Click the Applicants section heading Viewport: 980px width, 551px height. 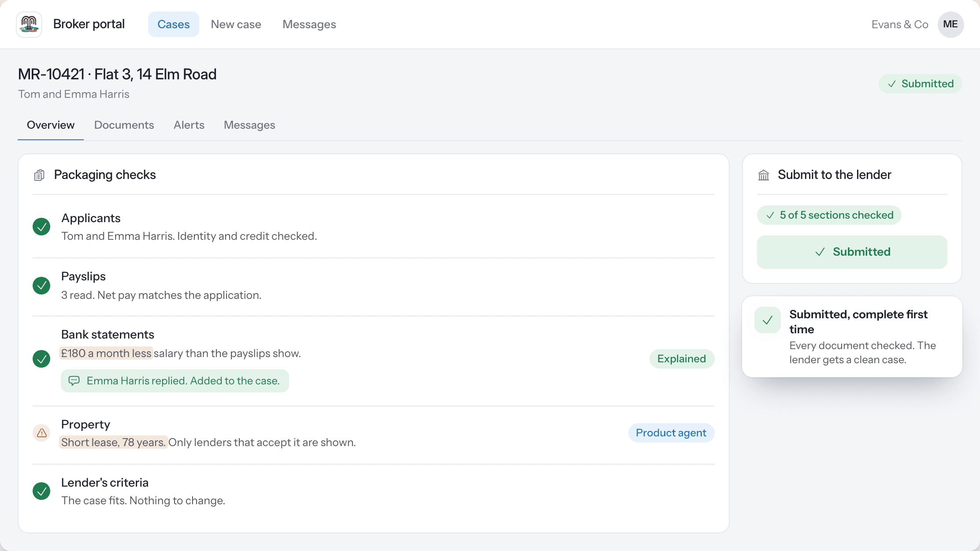click(x=91, y=218)
